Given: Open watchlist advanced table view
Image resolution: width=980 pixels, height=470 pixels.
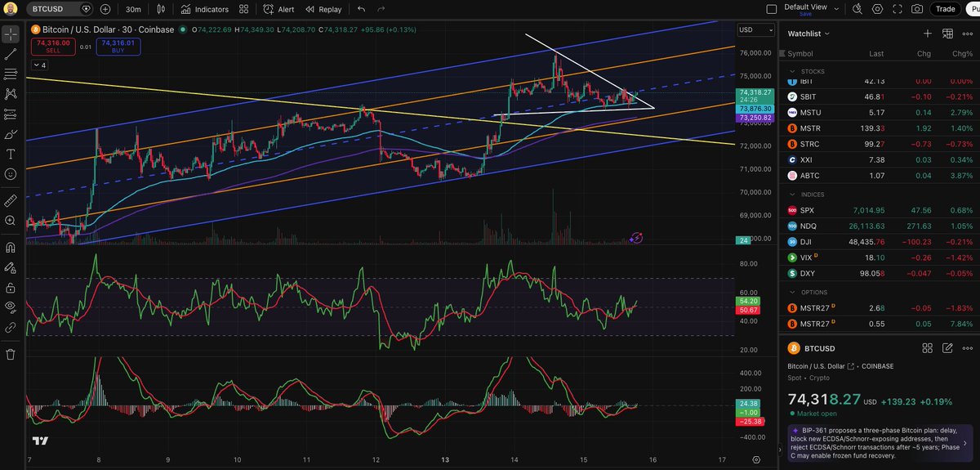Looking at the screenshot, I should (x=947, y=34).
